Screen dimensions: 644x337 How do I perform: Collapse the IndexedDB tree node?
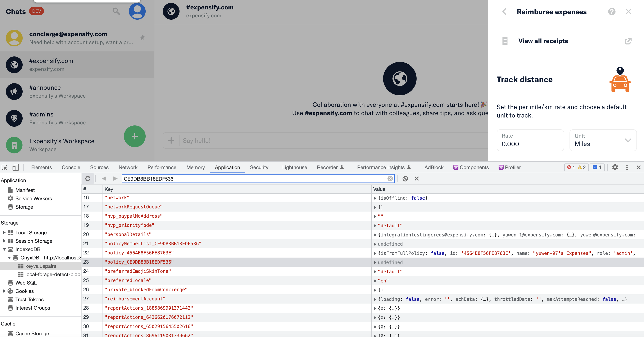coord(4,249)
